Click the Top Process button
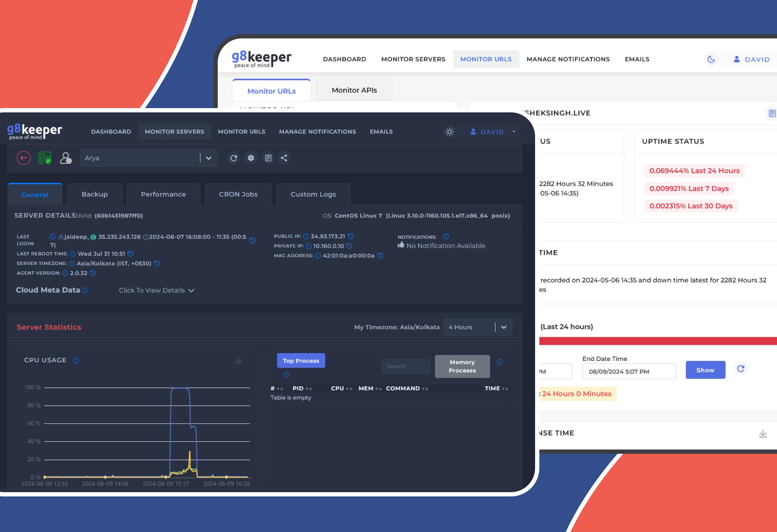 (301, 361)
